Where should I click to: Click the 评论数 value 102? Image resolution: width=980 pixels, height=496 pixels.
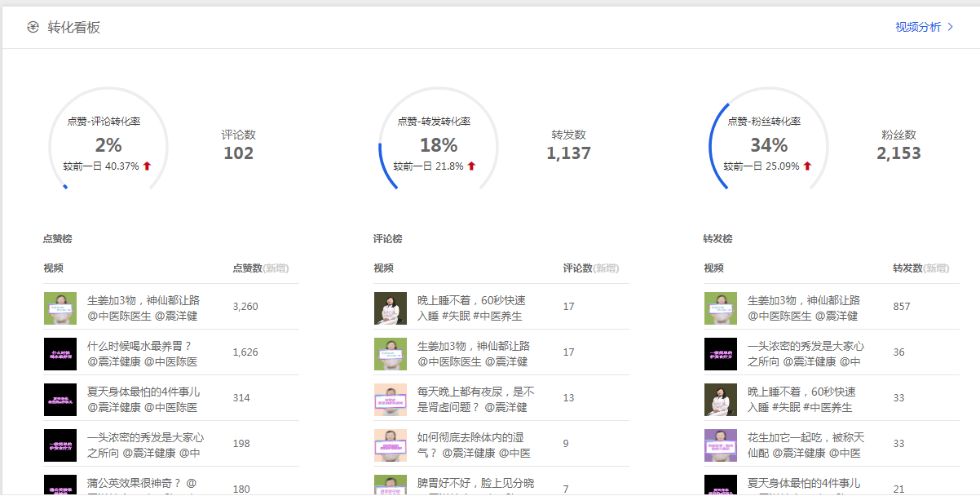[239, 153]
